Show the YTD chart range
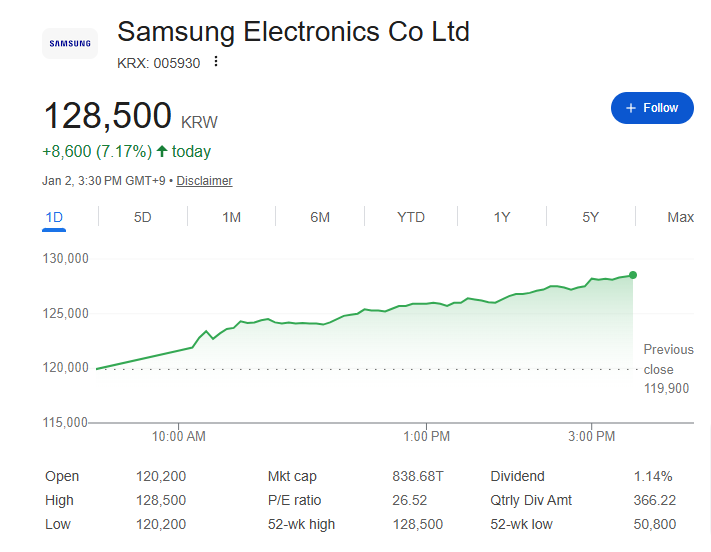The image size is (711, 552). point(410,217)
